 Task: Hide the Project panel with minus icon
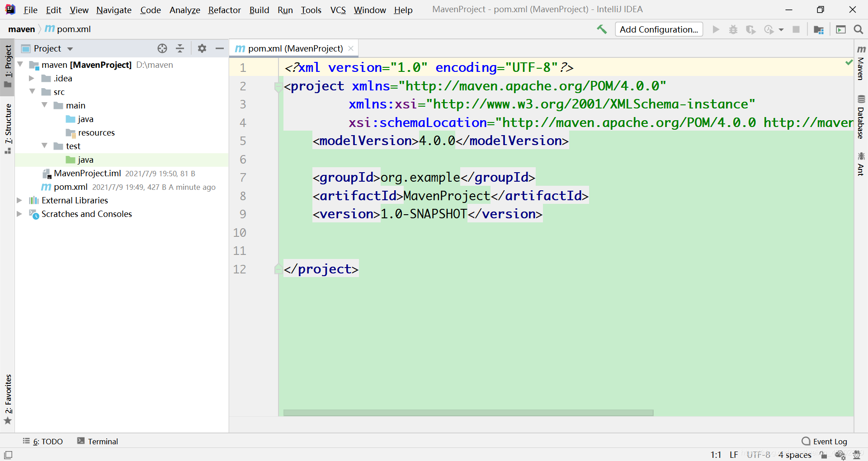tap(220, 48)
